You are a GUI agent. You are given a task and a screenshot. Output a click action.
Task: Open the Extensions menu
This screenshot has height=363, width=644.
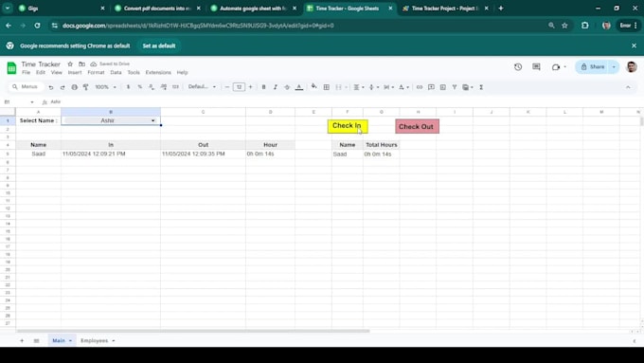tap(158, 72)
